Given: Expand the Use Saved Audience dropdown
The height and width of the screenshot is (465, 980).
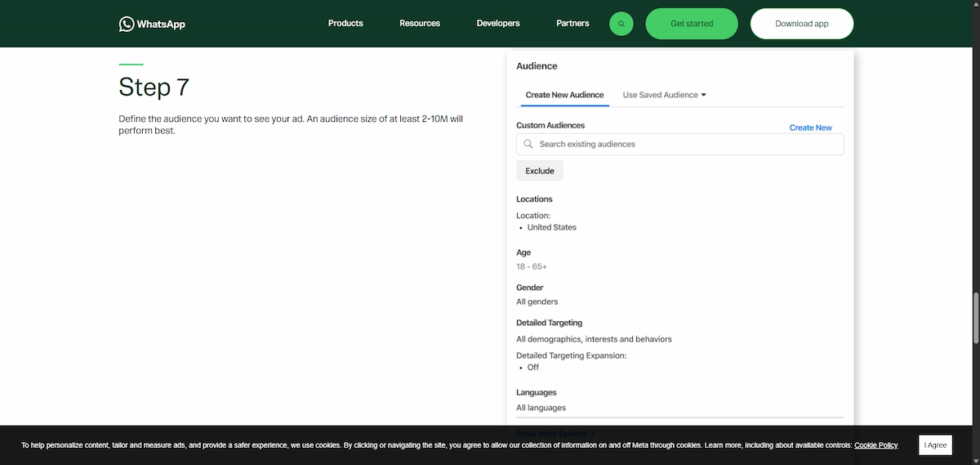Looking at the screenshot, I should (664, 95).
